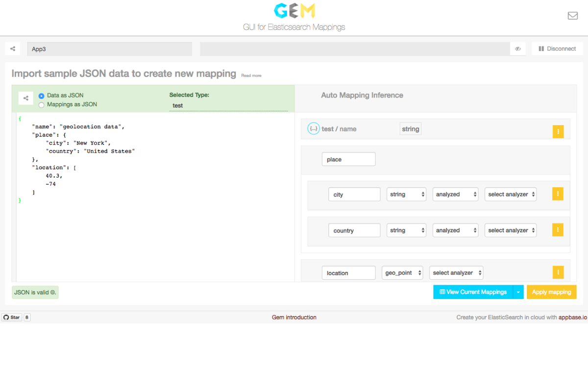Select Data as JSON radio button
Screen dimensions: 588x368
[x=42, y=96]
